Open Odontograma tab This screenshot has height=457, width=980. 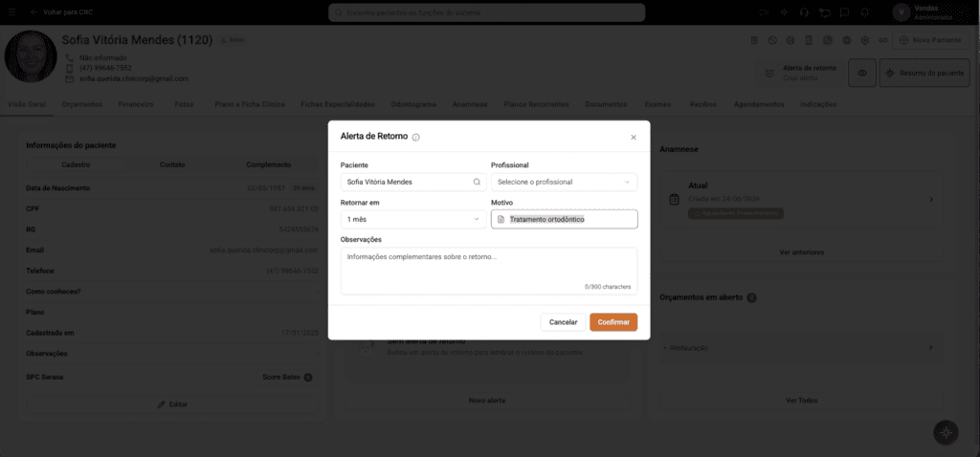point(413,104)
